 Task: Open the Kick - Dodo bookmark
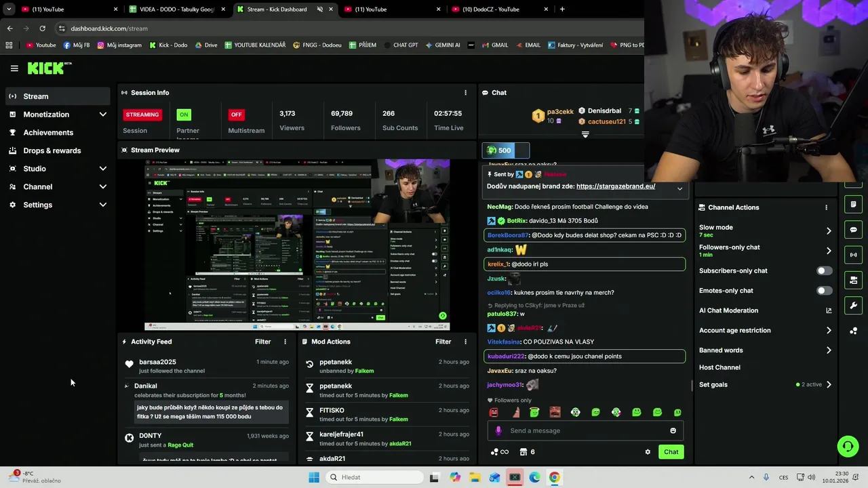click(x=167, y=45)
